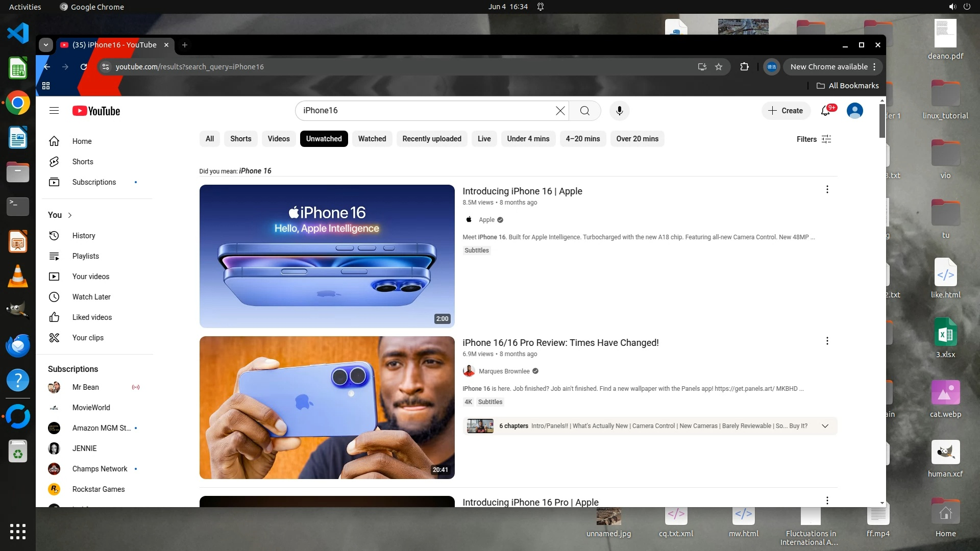This screenshot has width=980, height=551.
Task: Open more options for Introducing iPhone 16 video
Action: click(x=827, y=190)
